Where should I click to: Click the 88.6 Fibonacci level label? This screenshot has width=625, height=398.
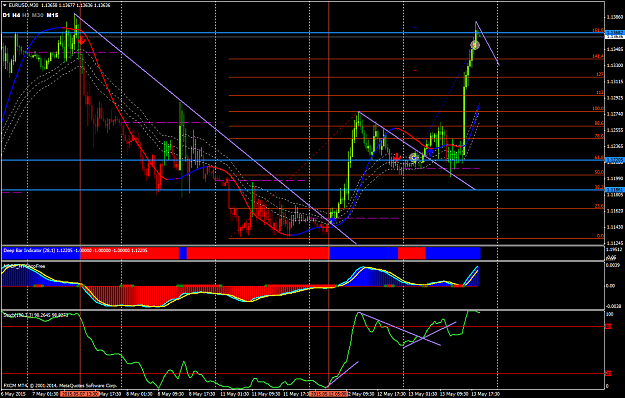[599, 124]
